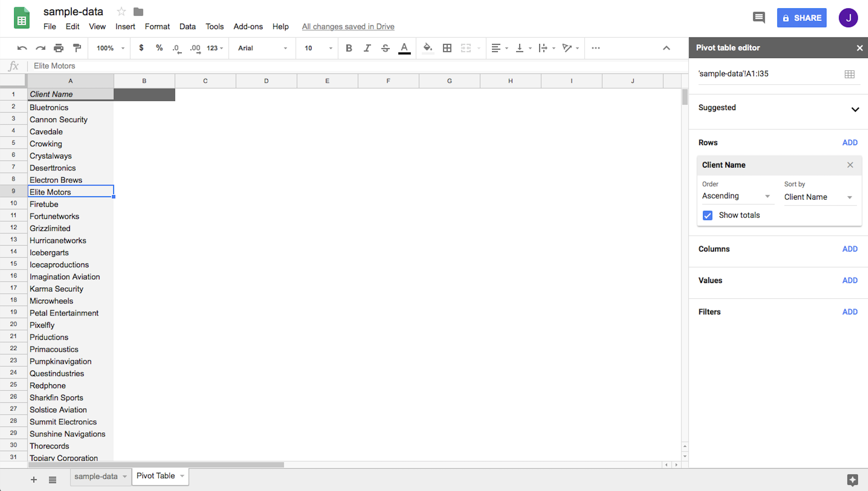
Task: Click ADD next to Rows
Action: (850, 143)
